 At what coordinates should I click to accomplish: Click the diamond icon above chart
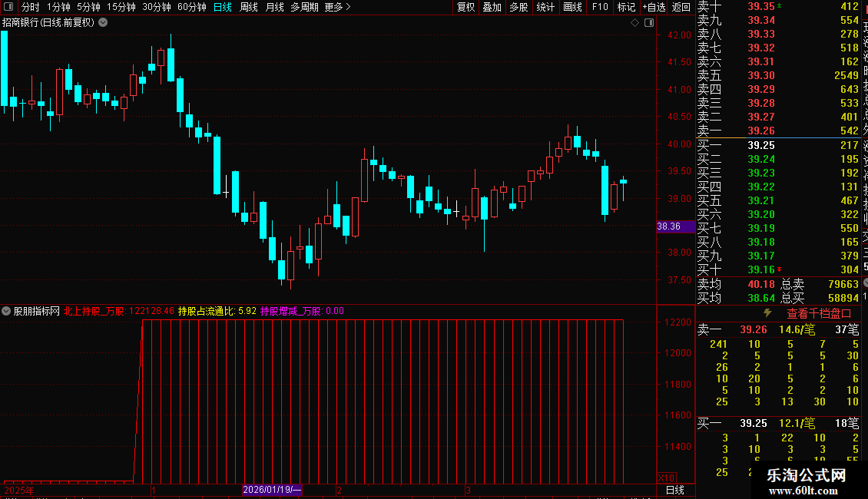tap(635, 23)
